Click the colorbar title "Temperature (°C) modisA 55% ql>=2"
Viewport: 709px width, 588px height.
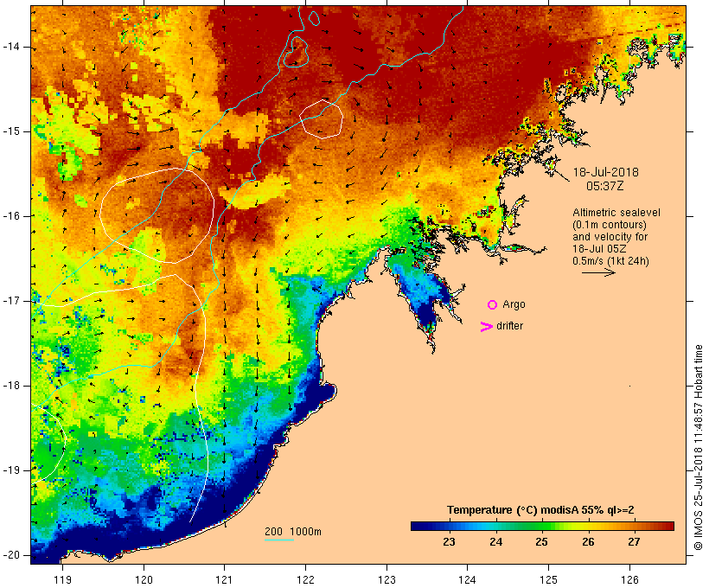[x=540, y=510]
